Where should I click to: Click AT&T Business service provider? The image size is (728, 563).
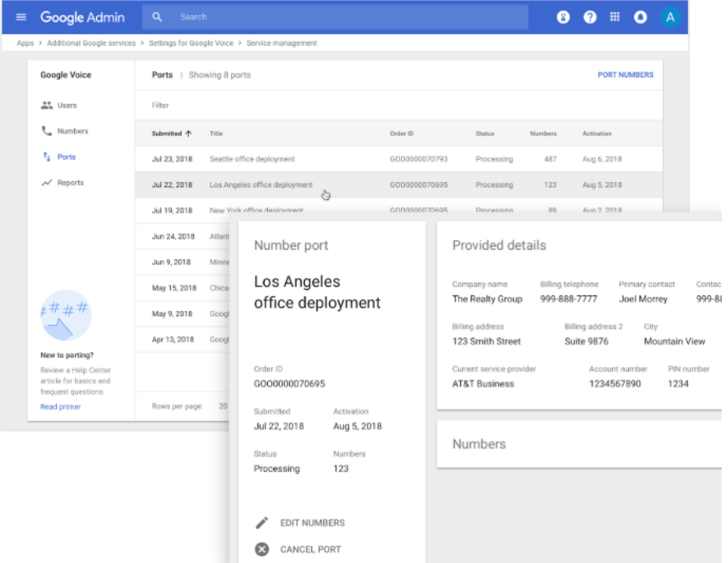tap(483, 383)
